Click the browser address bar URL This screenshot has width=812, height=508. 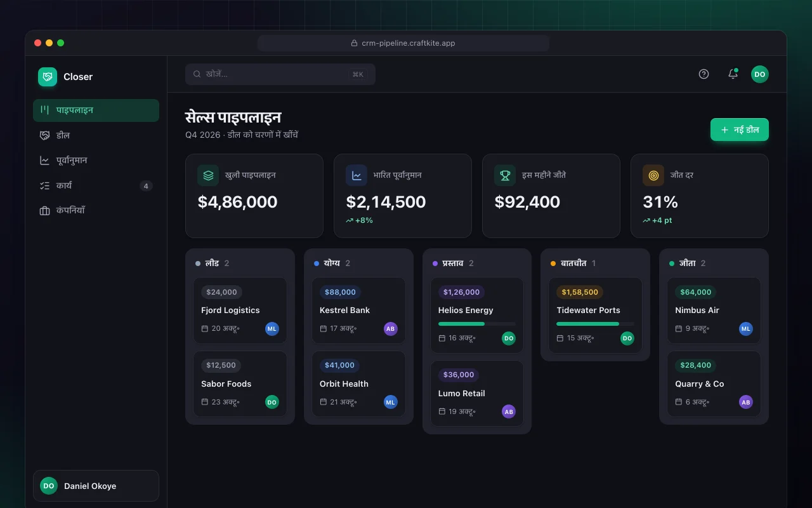[403, 43]
